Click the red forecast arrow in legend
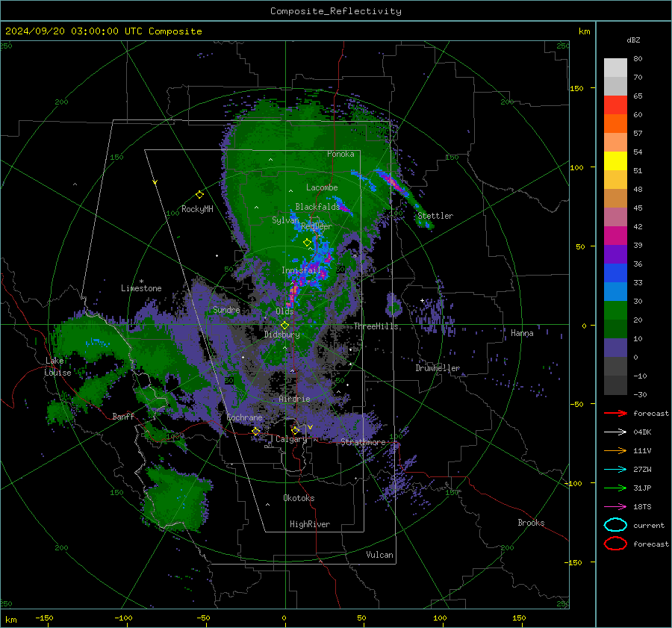672x628 pixels. (615, 413)
